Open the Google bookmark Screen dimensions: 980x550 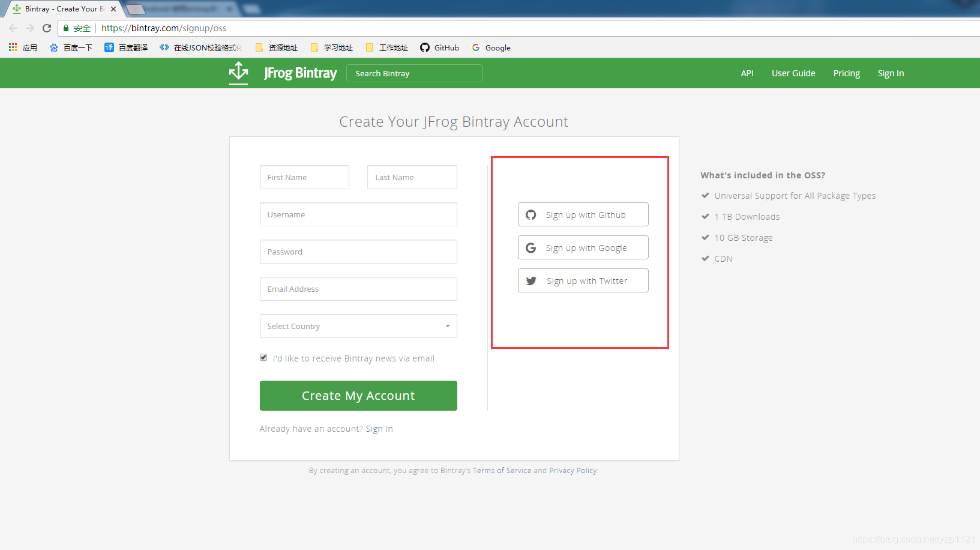tap(491, 47)
